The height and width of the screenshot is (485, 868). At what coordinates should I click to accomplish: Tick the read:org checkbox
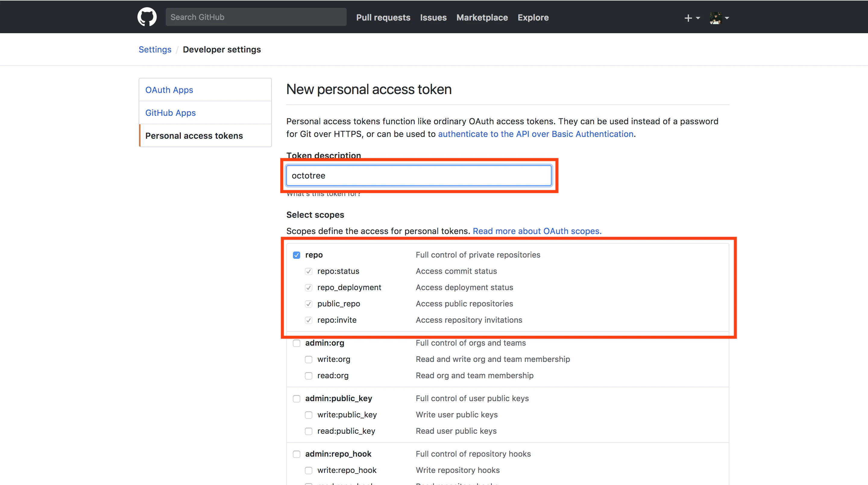click(x=309, y=376)
